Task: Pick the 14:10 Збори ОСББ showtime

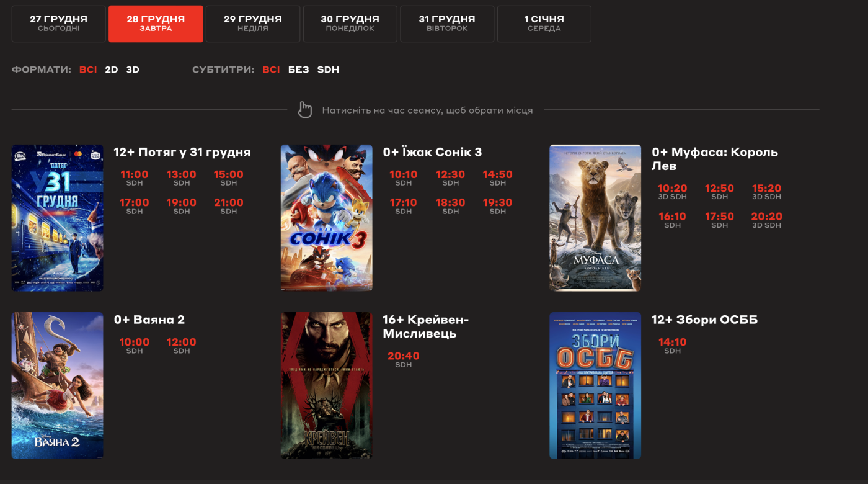Action: tap(673, 346)
